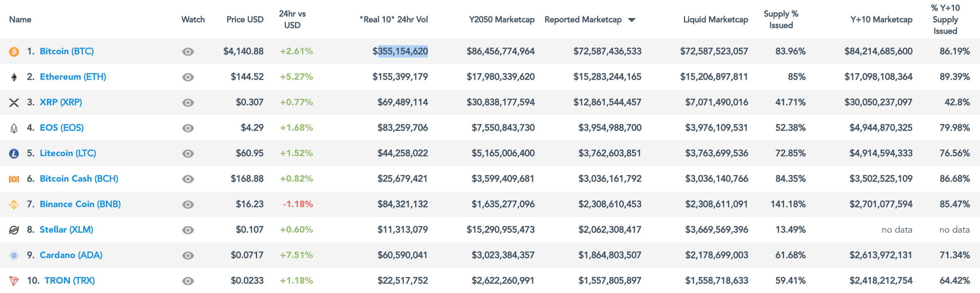980x293 pixels.
Task: Click the Cardano logo icon
Action: point(14,256)
